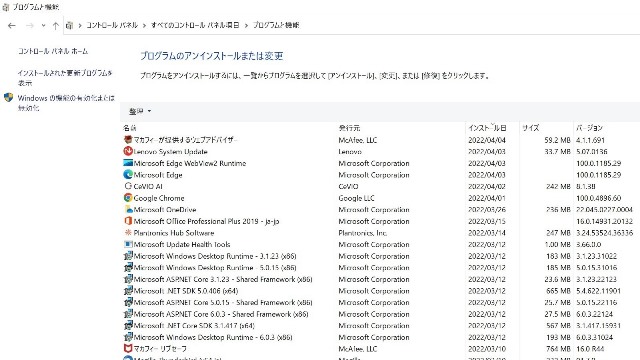Select .NET Core SDK 3.1.417 icon
This screenshot has width=640, height=360.
tap(128, 325)
